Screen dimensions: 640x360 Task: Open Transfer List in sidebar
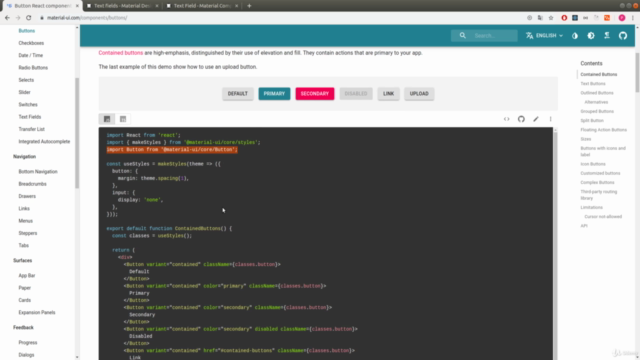click(31, 129)
